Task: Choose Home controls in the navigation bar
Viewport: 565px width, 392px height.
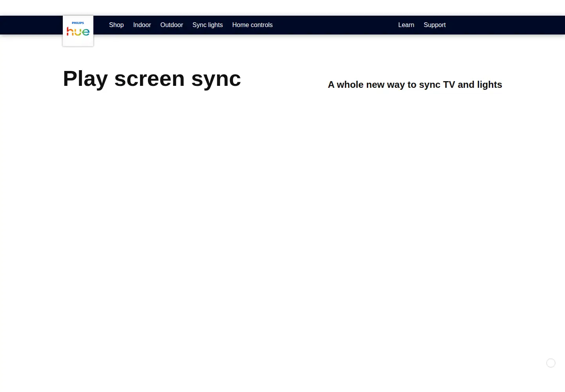Action: tap(252, 25)
